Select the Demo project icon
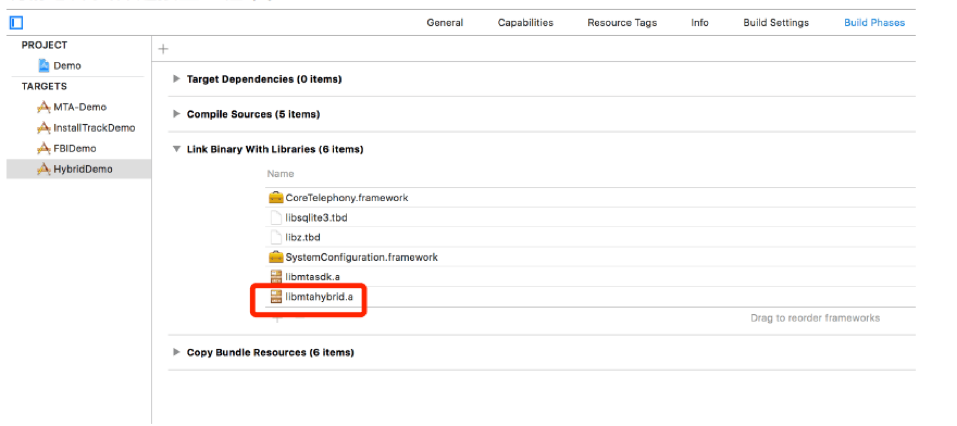 pyautogui.click(x=44, y=66)
